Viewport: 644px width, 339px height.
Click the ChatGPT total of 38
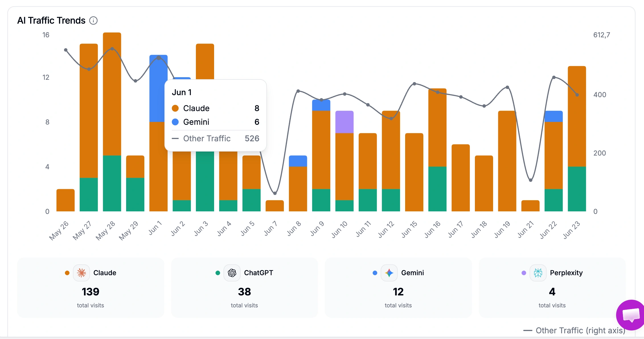(x=244, y=292)
